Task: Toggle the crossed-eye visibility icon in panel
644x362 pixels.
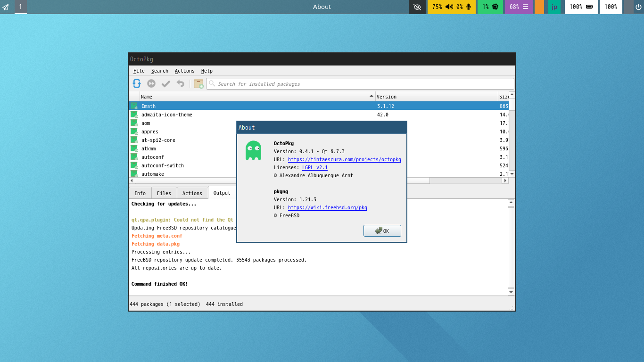Action: pos(417,7)
